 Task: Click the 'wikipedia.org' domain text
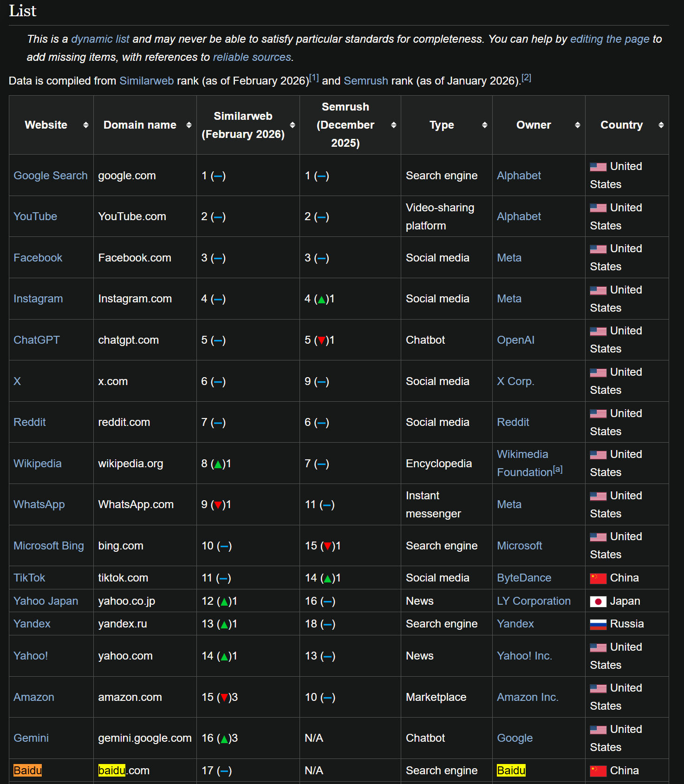[130, 464]
